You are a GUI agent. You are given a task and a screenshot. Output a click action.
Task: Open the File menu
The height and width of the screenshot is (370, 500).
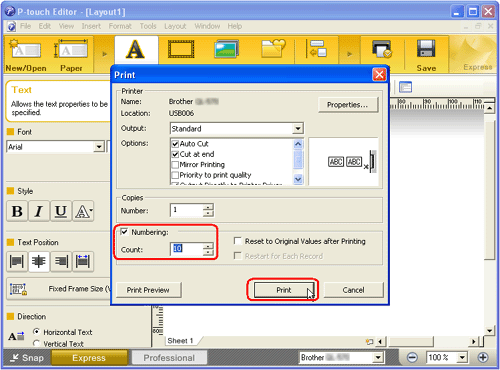click(x=25, y=26)
